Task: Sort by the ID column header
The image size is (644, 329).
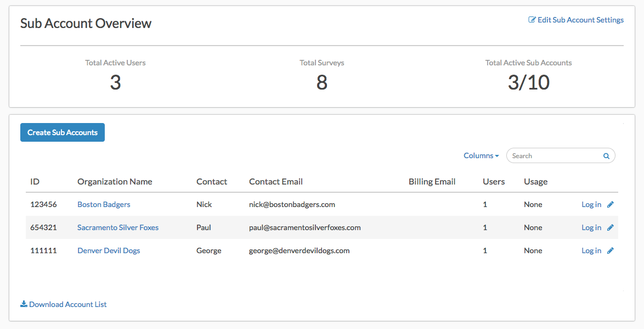Action: pyautogui.click(x=35, y=182)
